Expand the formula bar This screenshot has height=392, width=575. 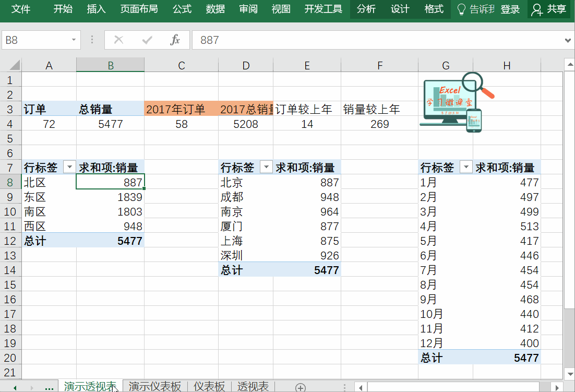pos(568,40)
